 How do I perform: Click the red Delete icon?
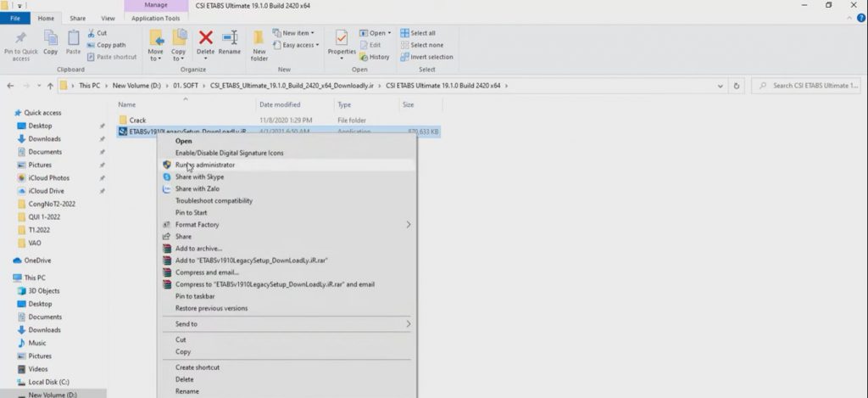click(205, 37)
